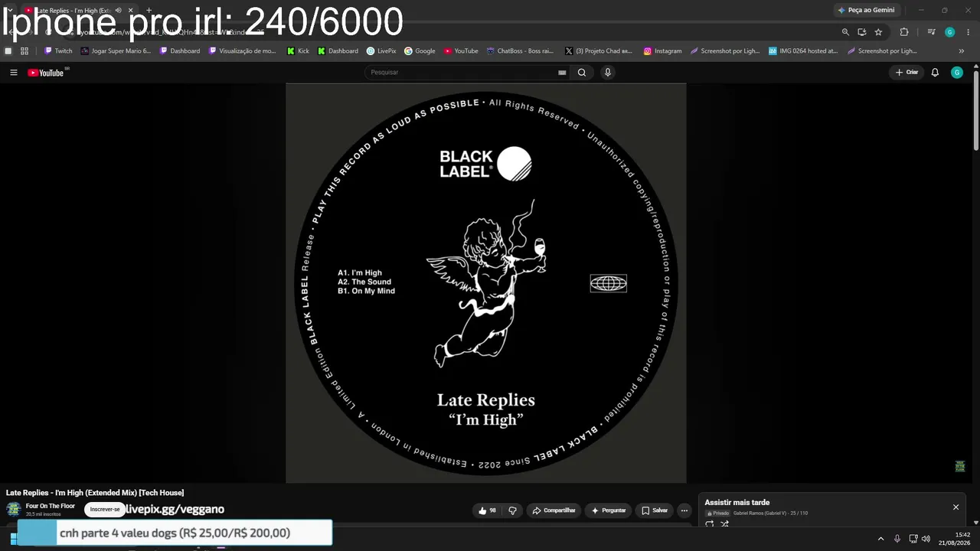
Task: Open the LivePix bookmark
Action: click(381, 51)
